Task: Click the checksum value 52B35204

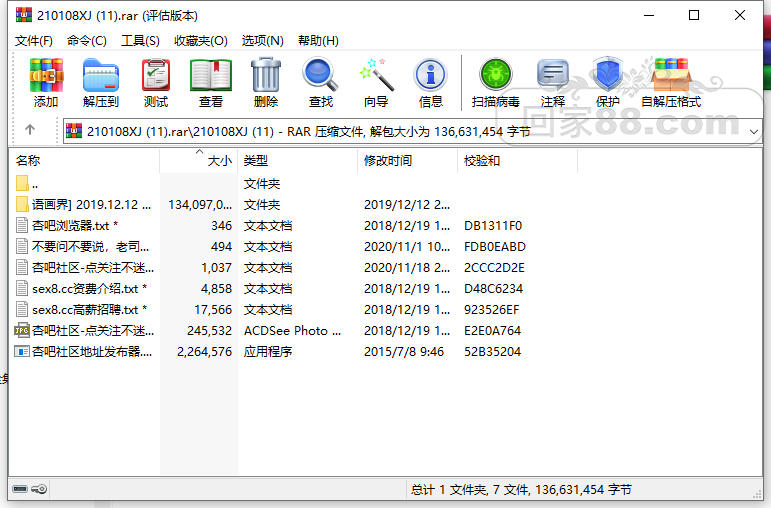Action: click(x=492, y=352)
